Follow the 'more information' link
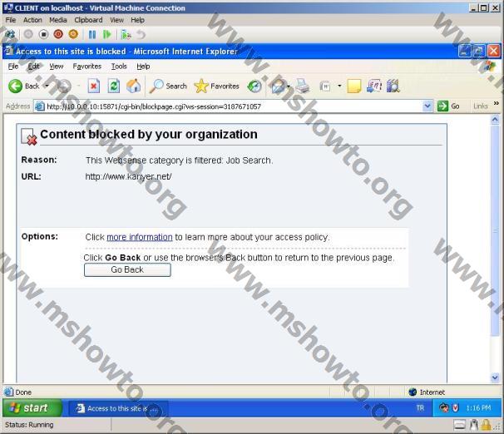Viewport: 504px width, 434px height. point(140,237)
